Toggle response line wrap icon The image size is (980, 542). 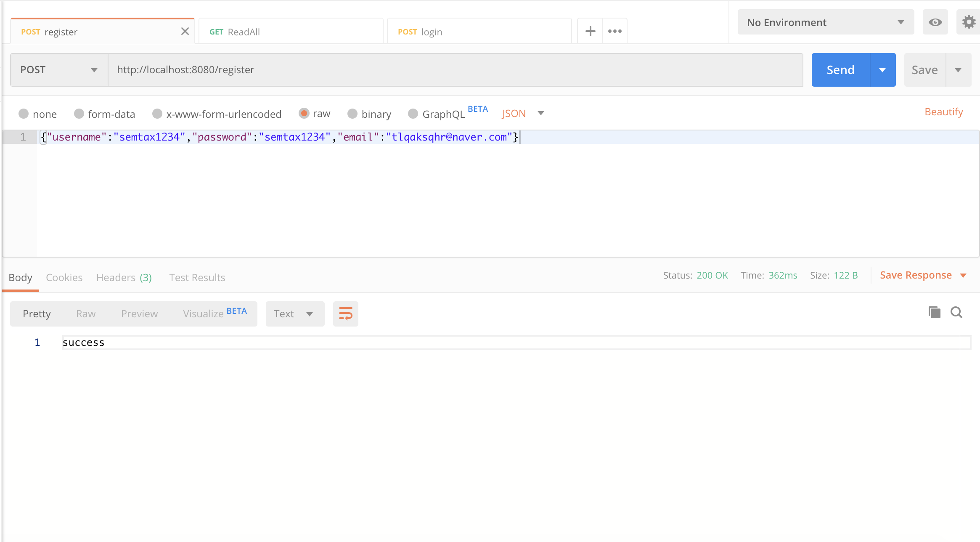coord(345,314)
